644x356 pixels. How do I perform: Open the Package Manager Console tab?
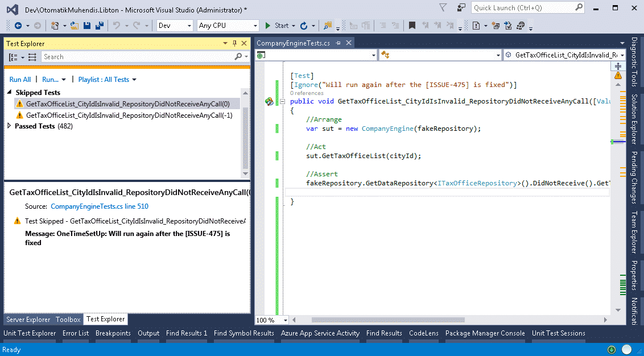(x=485, y=333)
